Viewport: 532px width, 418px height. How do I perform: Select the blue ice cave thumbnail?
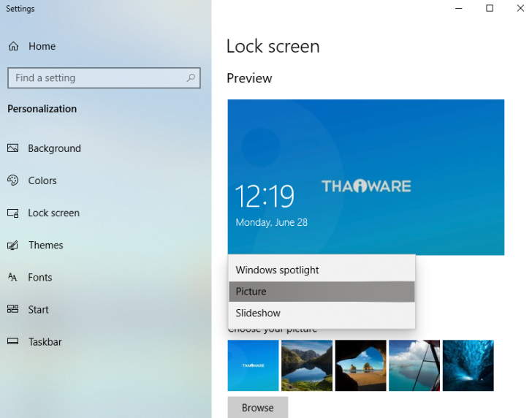click(468, 365)
